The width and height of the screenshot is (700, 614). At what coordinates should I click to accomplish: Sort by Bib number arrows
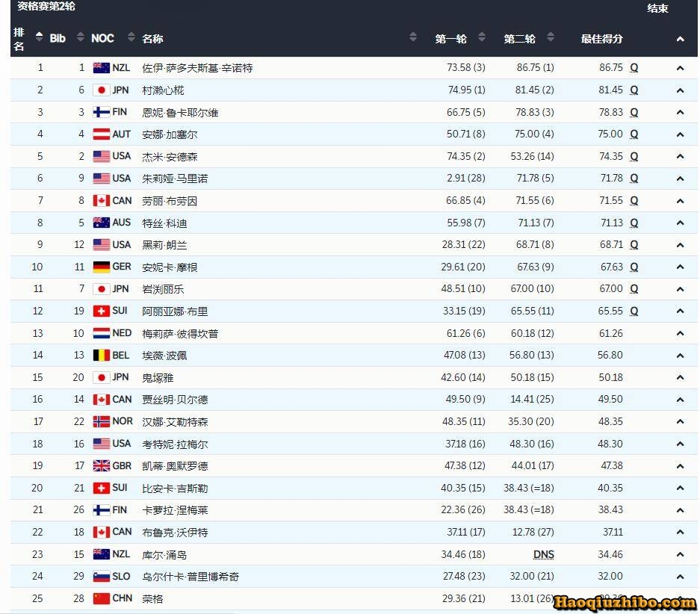pyautogui.click(x=81, y=37)
